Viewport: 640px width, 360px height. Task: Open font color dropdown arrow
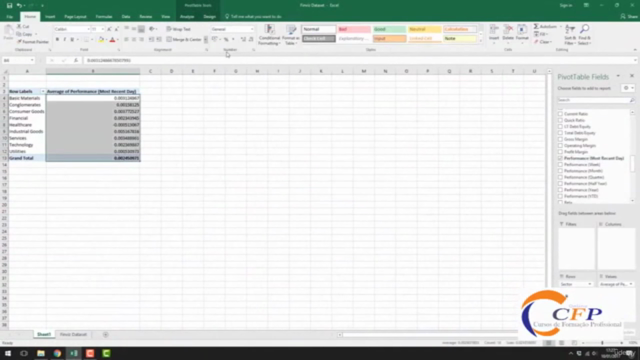click(118, 40)
